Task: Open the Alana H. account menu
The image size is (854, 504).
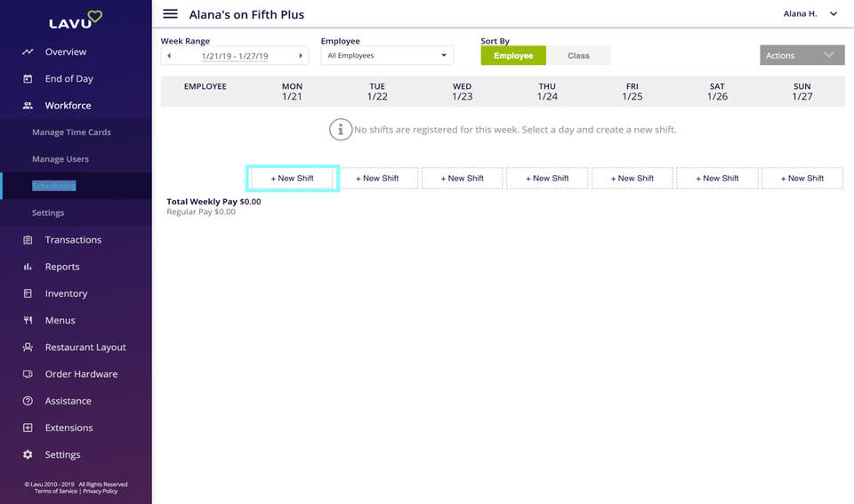Action: [x=810, y=14]
